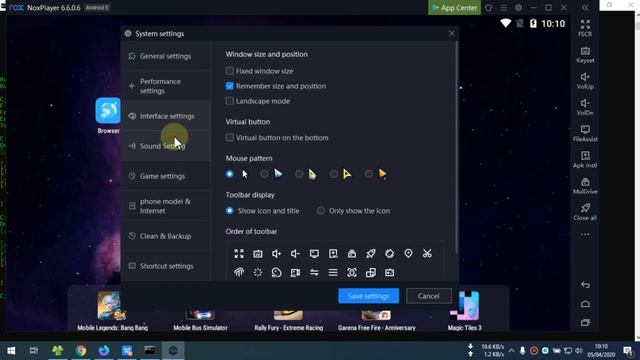Enable Fixed window size checkbox
The image size is (640, 360).
tap(229, 71)
